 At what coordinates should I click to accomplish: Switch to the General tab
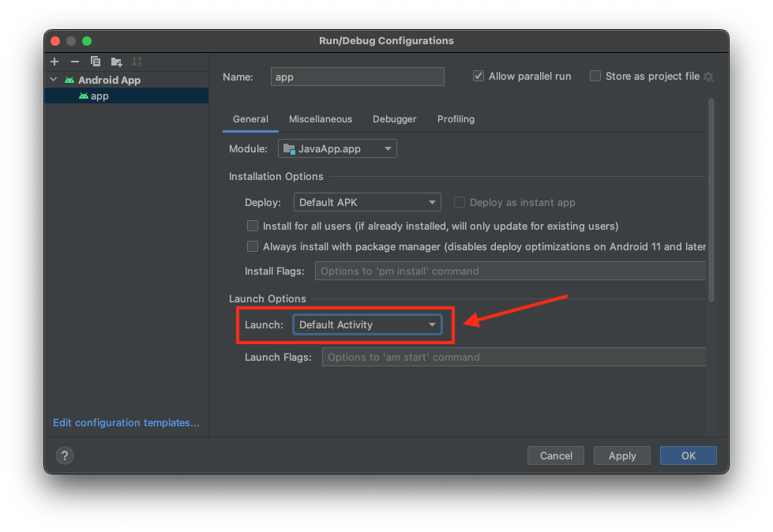[x=250, y=119]
